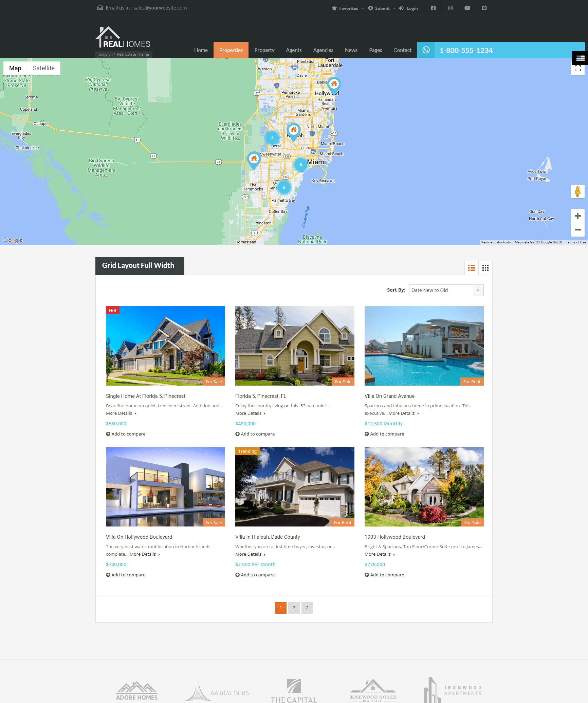Switch map to Satellite view
This screenshot has height=703, width=588.
pos(43,68)
